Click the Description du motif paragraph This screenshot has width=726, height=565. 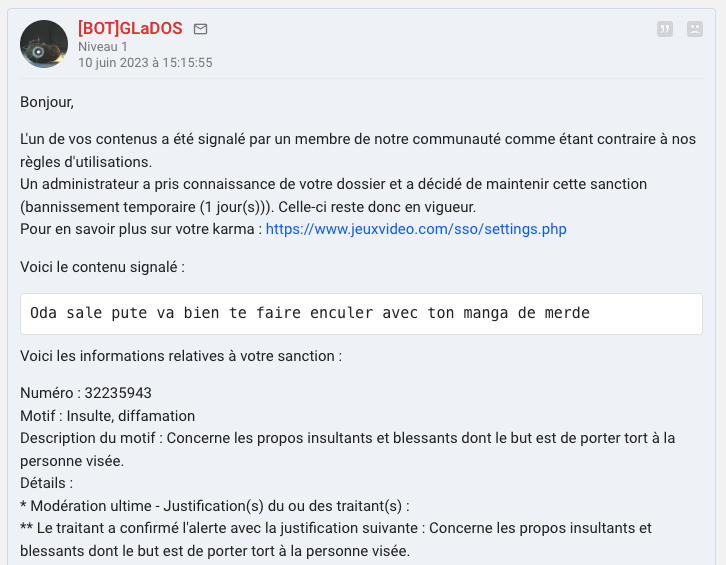pyautogui.click(x=347, y=449)
